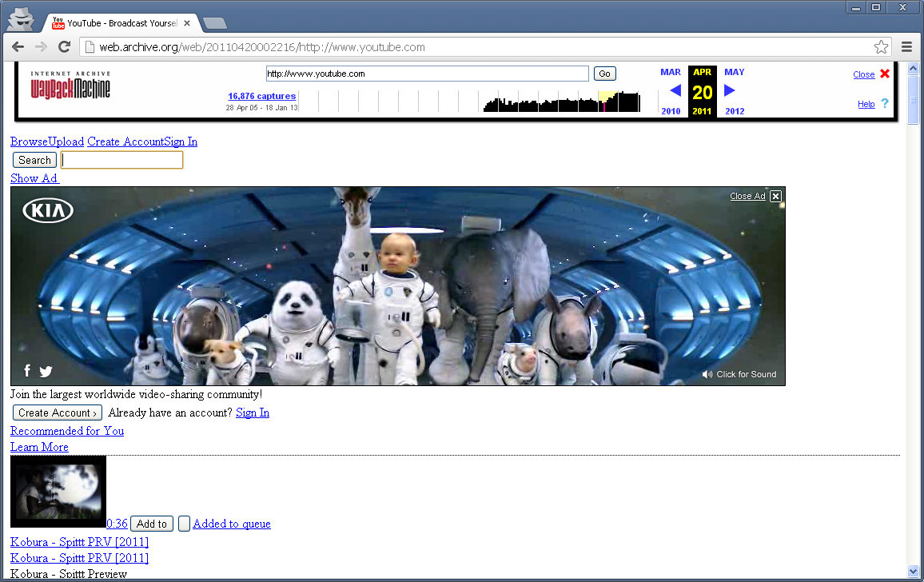Open second Kobura - Spittt PRV [2011] link
The height and width of the screenshot is (582, 924).
[x=80, y=558]
